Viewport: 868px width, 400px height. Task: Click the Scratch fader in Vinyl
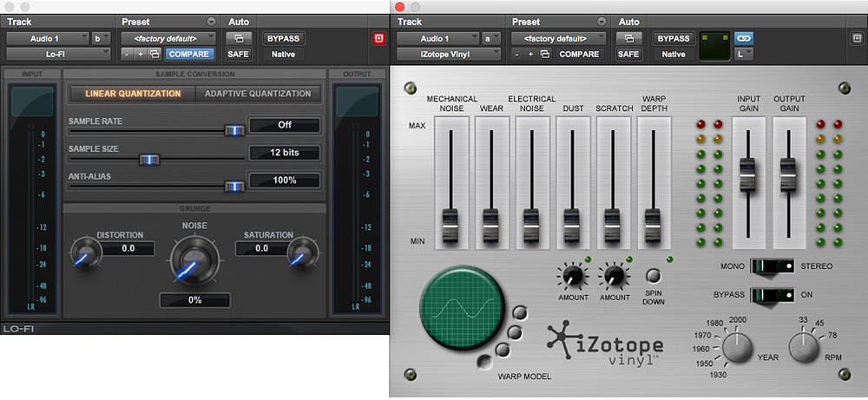613,226
